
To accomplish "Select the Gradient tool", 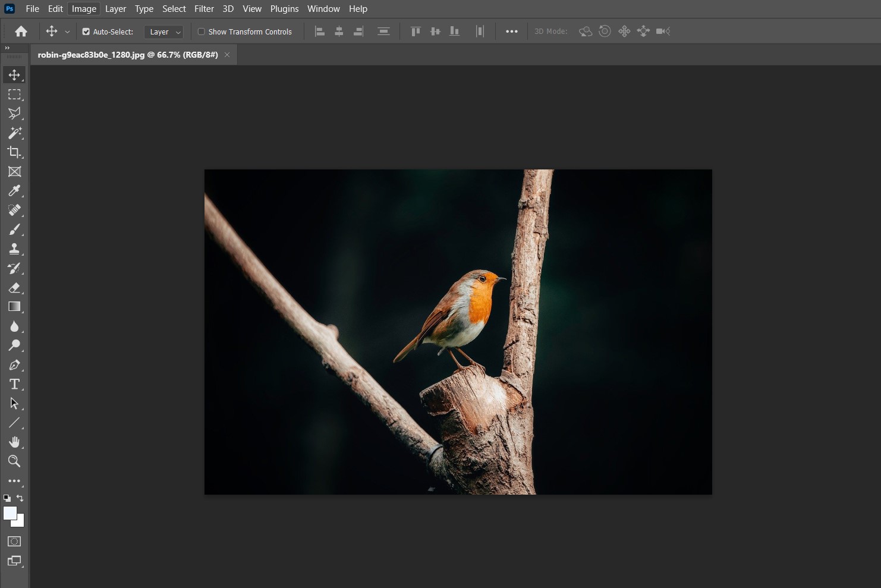I will pos(14,307).
